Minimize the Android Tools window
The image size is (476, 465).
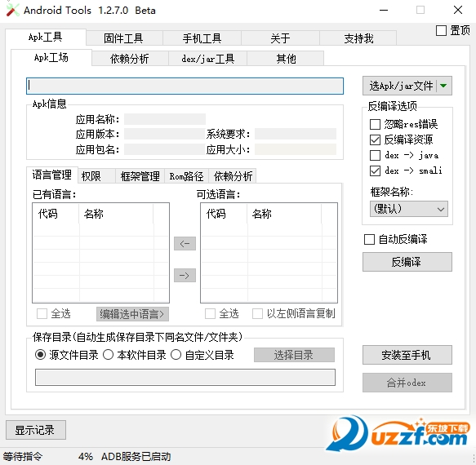click(x=384, y=11)
